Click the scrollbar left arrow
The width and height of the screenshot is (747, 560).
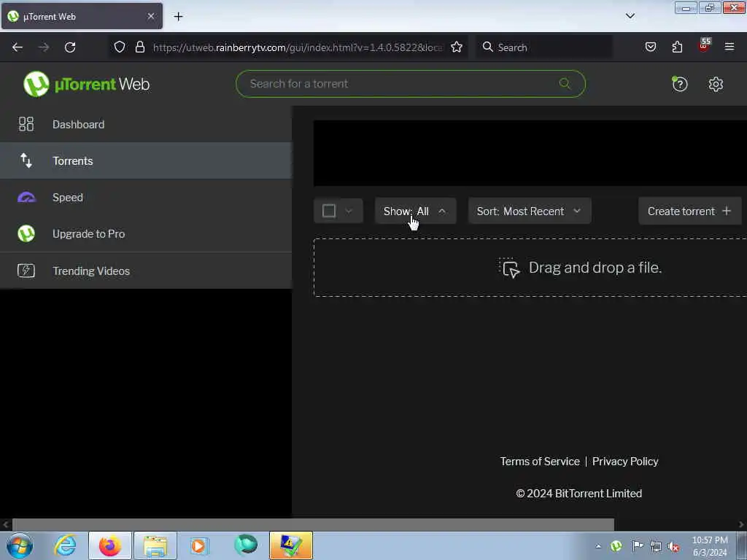pyautogui.click(x=5, y=524)
